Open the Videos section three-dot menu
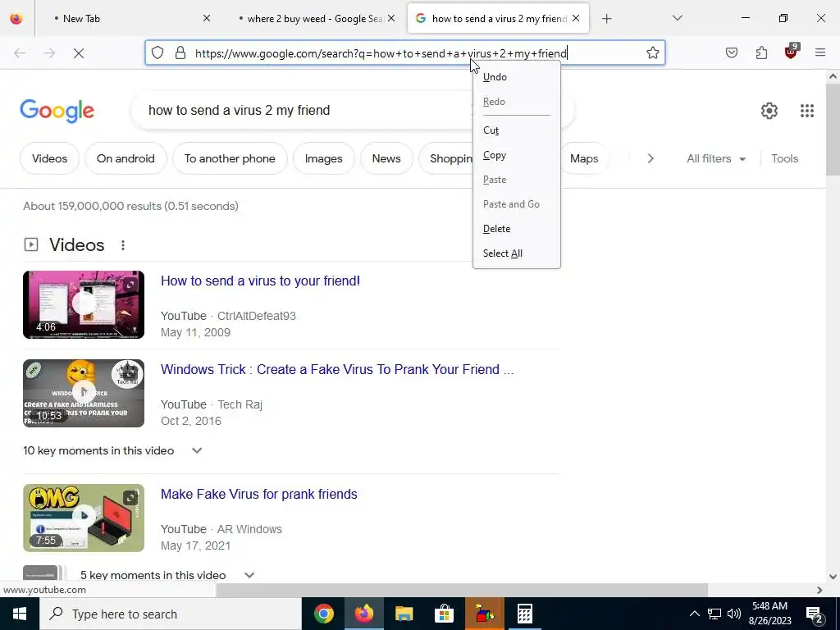This screenshot has height=630, width=840. click(123, 245)
